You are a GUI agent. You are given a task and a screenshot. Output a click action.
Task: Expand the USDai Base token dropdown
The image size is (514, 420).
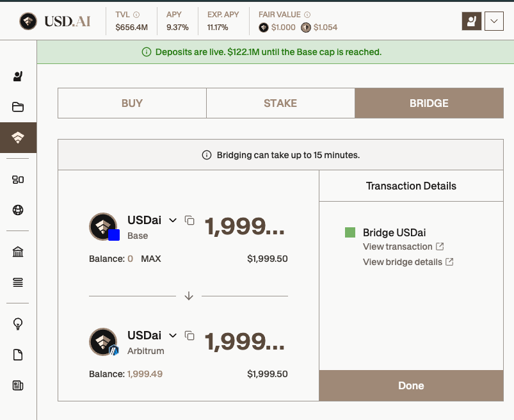point(173,220)
